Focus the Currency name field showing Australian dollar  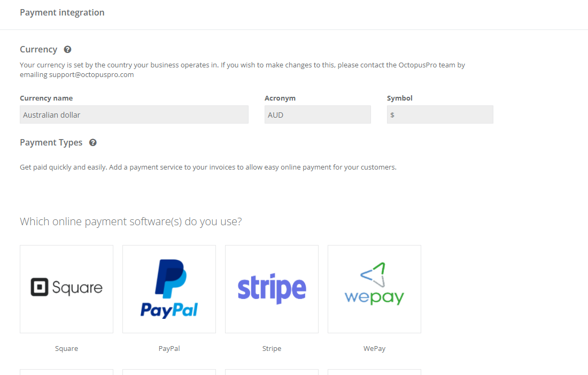click(x=134, y=114)
